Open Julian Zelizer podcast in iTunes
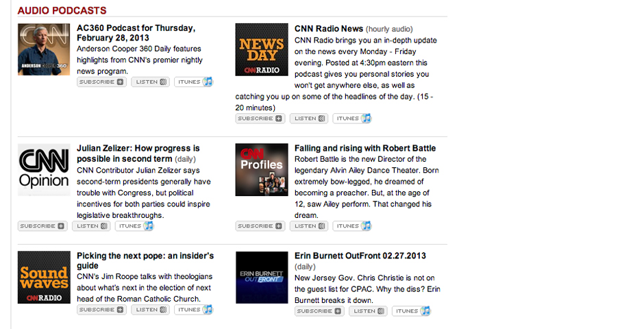The height and width of the screenshot is (329, 644). tap(134, 226)
